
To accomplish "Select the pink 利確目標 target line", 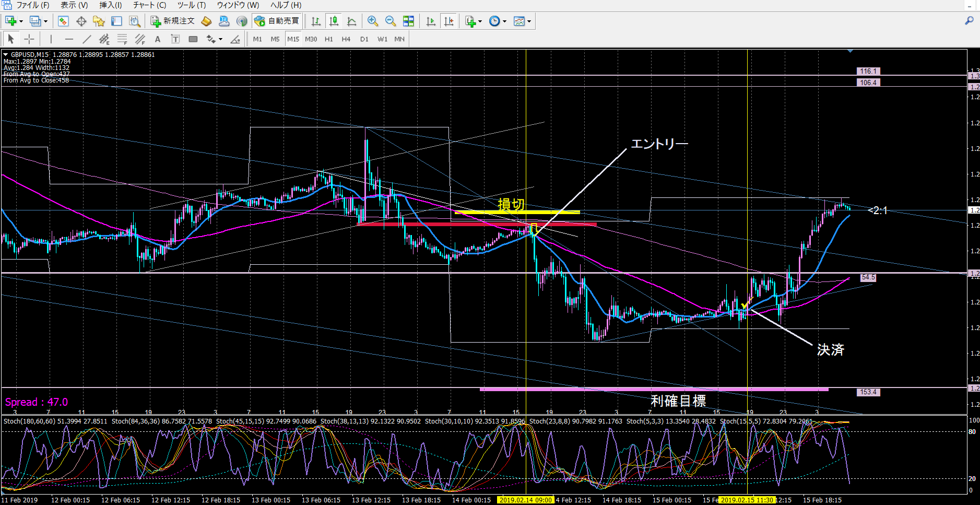I will click(654, 389).
